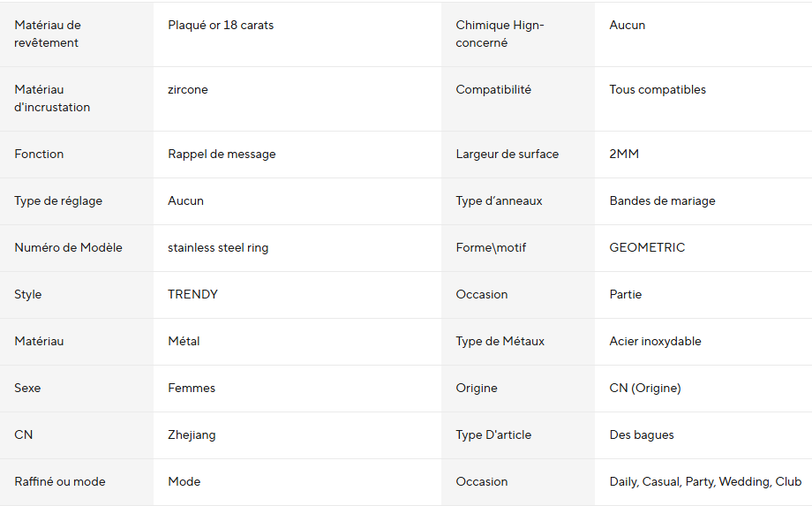The height and width of the screenshot is (506, 812).
Task: Click the 'Zhejiang' value
Action: point(192,434)
